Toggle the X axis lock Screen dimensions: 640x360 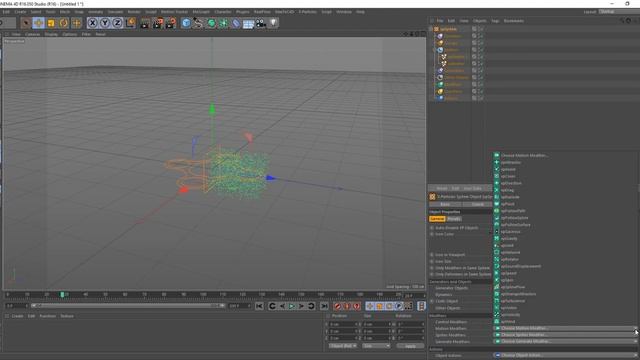pyautogui.click(x=93, y=23)
